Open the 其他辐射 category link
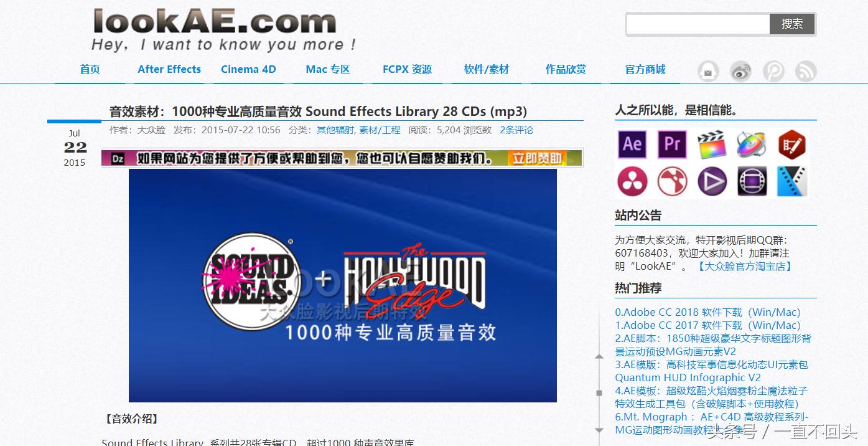The width and height of the screenshot is (868, 446). (x=335, y=130)
